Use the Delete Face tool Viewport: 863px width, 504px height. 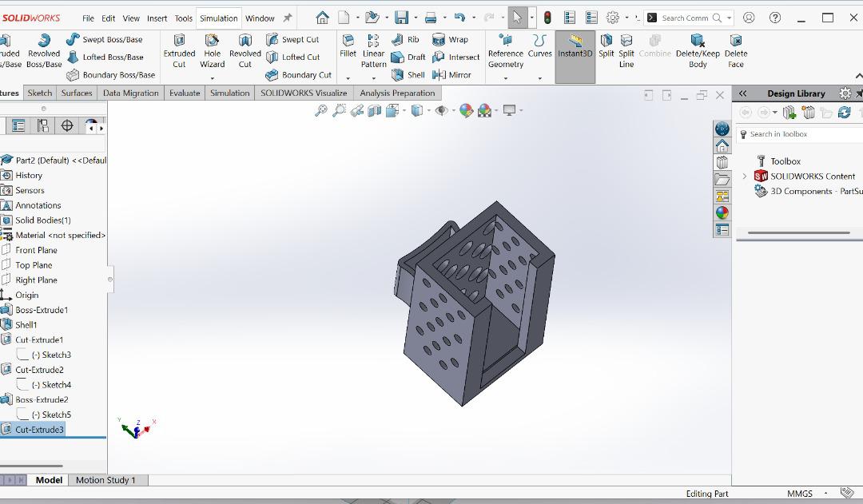click(736, 51)
